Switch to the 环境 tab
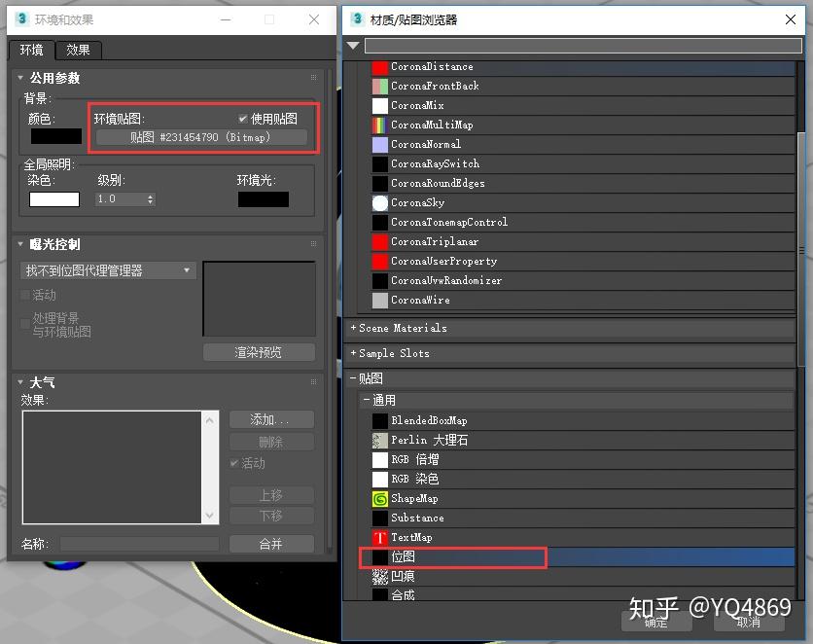Image resolution: width=813 pixels, height=644 pixels. [x=32, y=50]
